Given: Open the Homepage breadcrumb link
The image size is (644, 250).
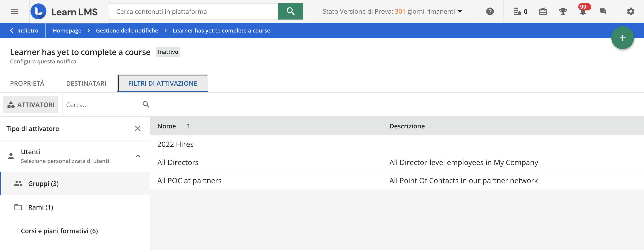Looking at the screenshot, I should [67, 30].
